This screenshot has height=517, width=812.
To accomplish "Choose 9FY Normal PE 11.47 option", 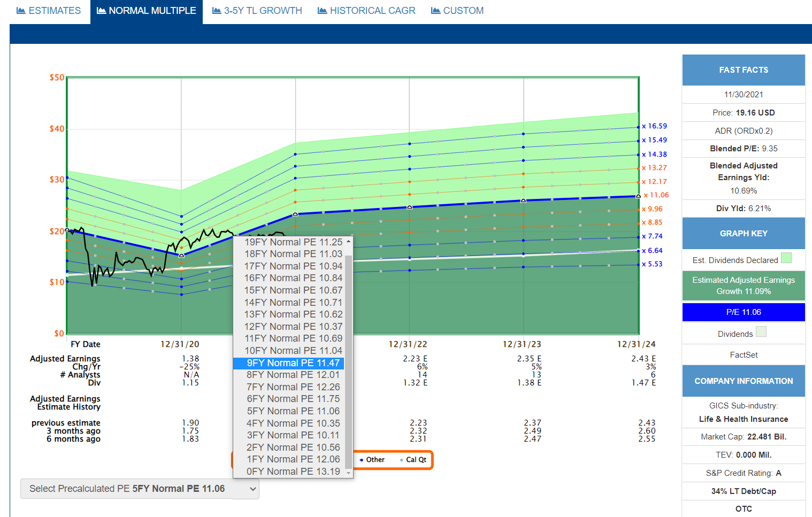I will 289,363.
